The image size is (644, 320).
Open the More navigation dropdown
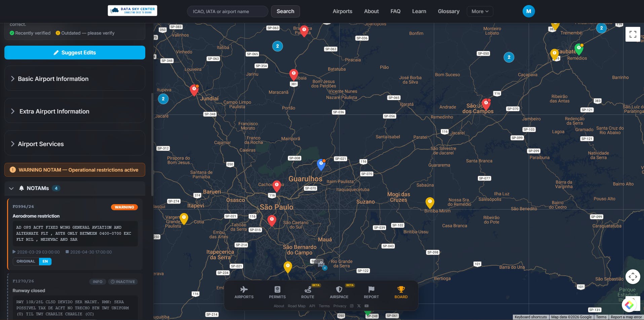[x=480, y=11]
